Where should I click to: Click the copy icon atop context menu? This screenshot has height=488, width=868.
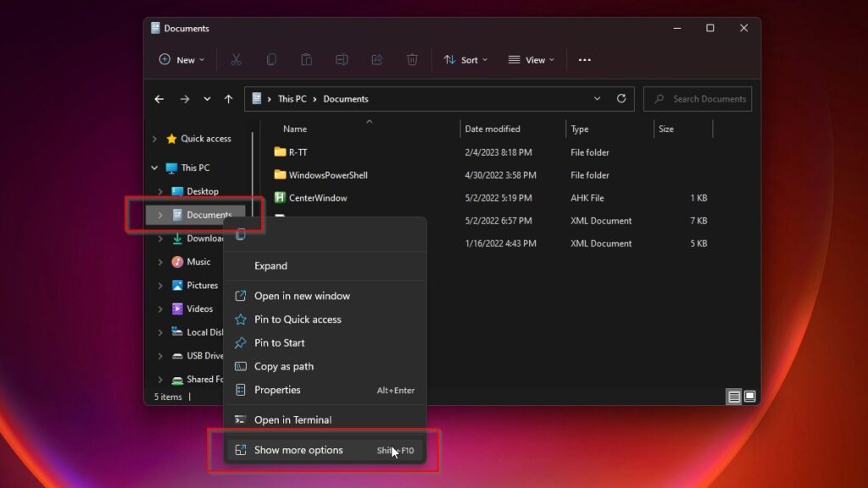(241, 235)
